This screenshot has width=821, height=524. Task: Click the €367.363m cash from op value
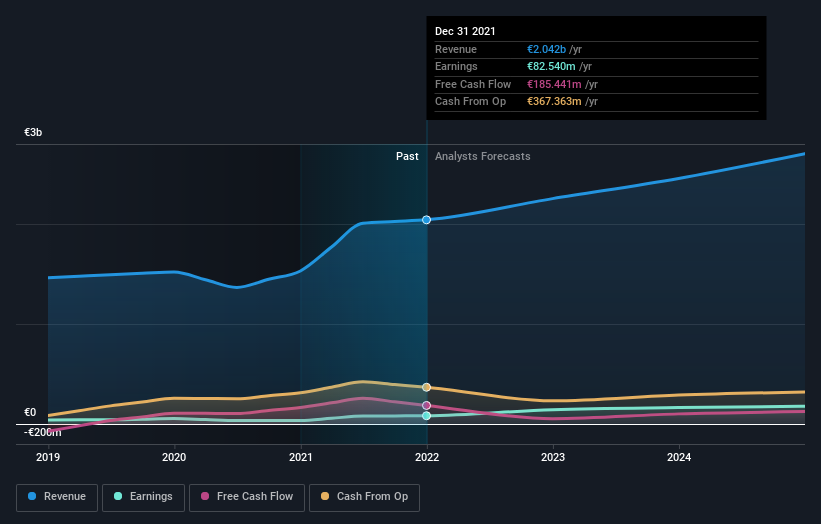(554, 102)
